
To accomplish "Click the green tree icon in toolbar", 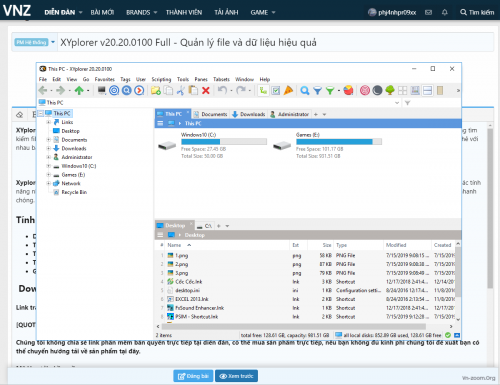I will click(x=390, y=90).
